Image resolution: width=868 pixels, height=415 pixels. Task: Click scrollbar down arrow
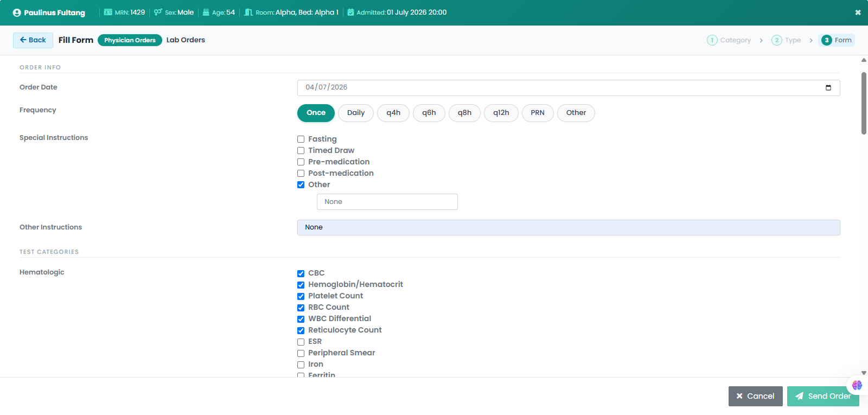[864, 373]
